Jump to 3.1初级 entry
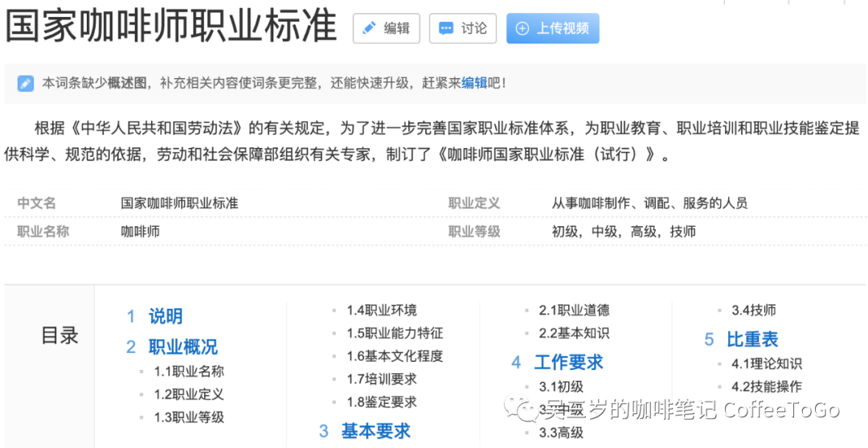868x448 pixels. pyautogui.click(x=561, y=387)
